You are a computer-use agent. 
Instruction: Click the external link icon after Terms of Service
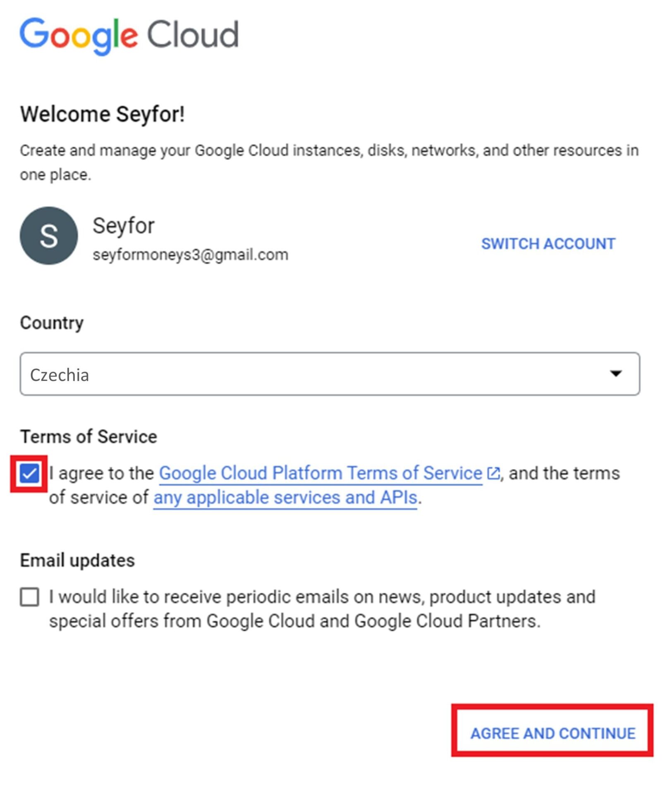tap(493, 473)
